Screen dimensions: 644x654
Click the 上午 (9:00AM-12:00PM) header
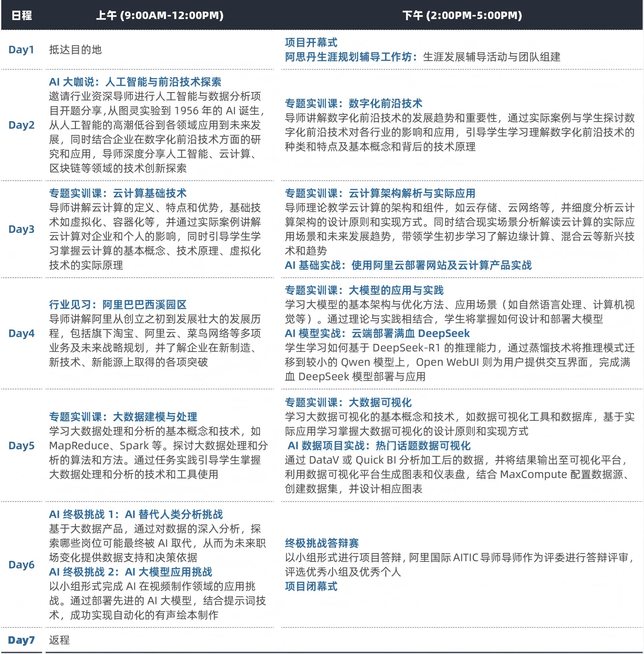coord(160,15)
